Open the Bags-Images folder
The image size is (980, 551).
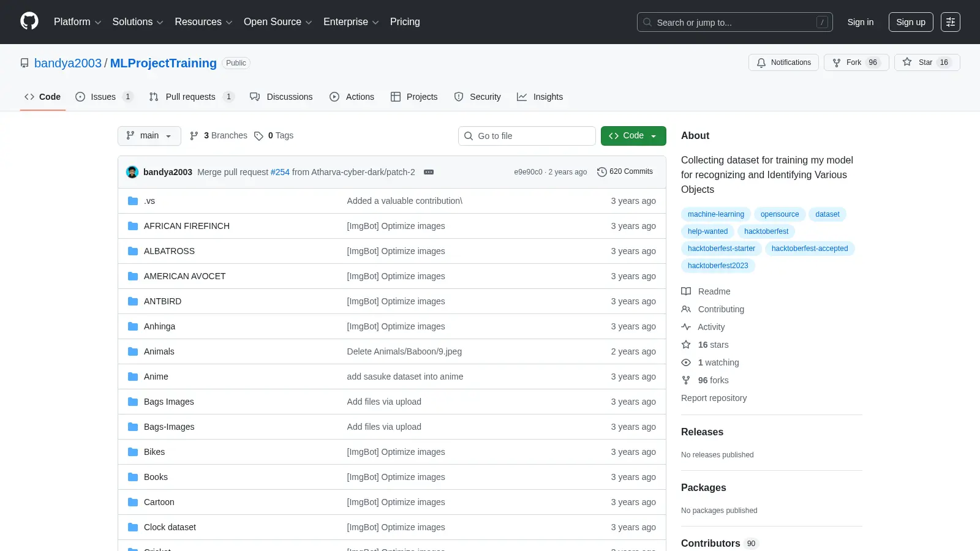click(169, 427)
